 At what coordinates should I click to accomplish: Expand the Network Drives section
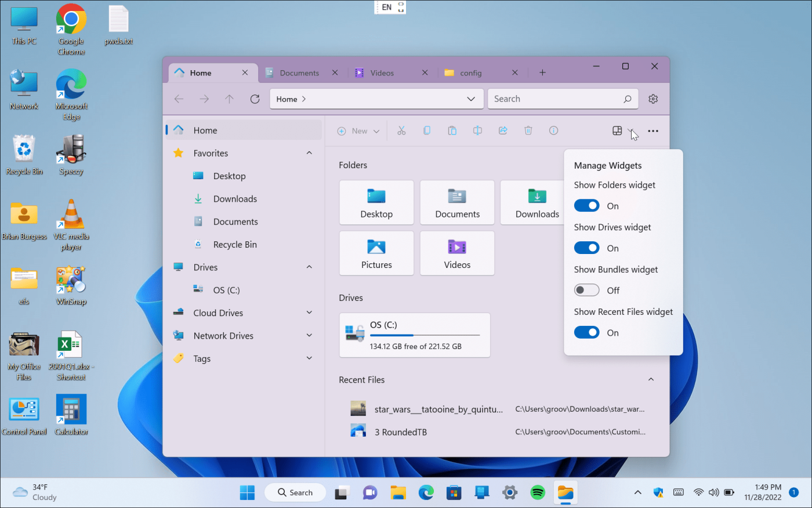pos(309,336)
